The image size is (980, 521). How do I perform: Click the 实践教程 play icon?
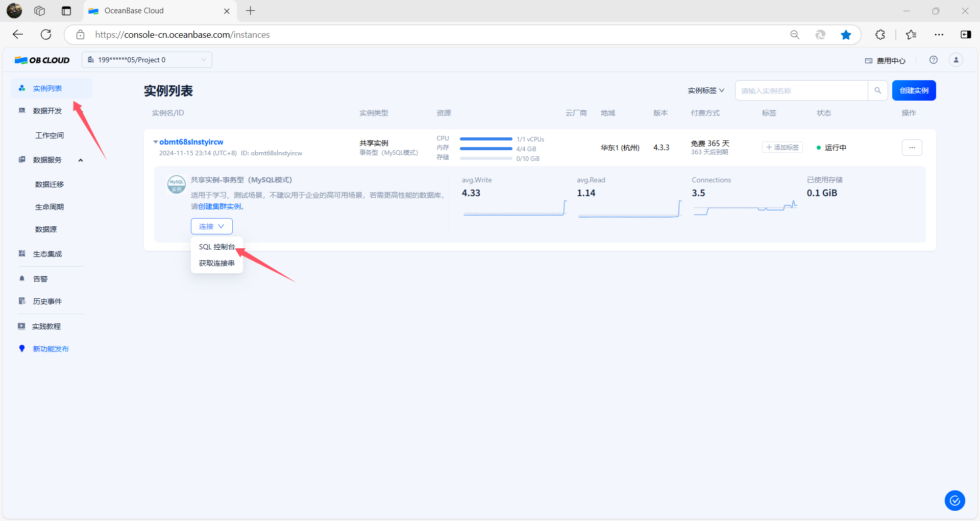click(x=21, y=326)
